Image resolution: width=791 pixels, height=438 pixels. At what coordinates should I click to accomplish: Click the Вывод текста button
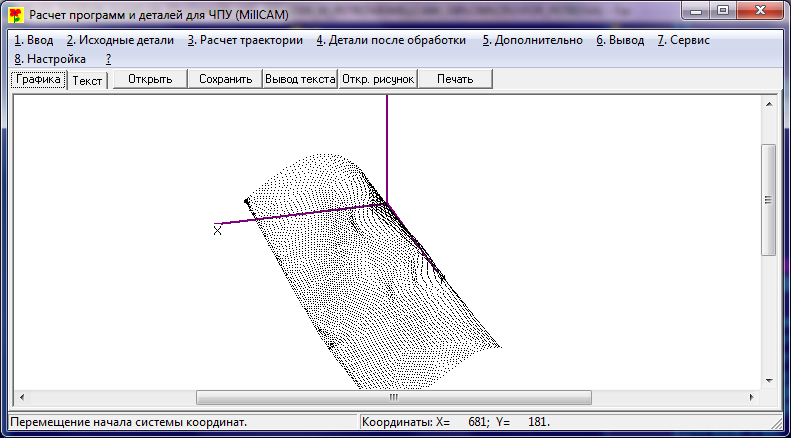(300, 79)
